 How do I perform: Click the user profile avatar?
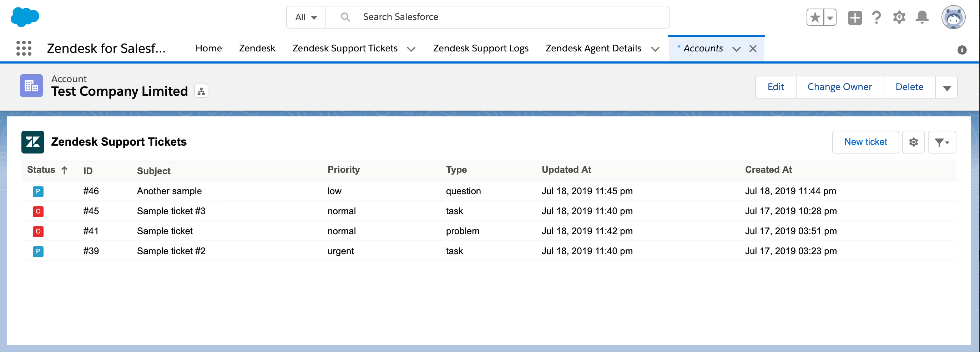953,17
